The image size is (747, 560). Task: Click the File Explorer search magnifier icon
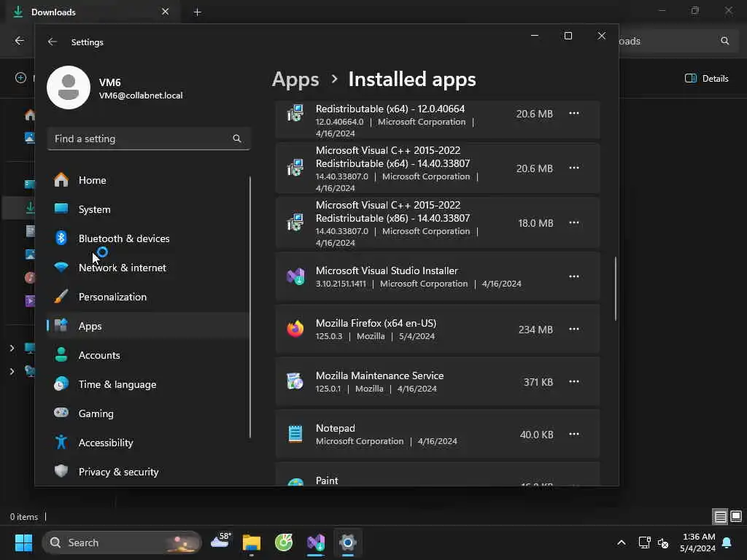pos(724,41)
